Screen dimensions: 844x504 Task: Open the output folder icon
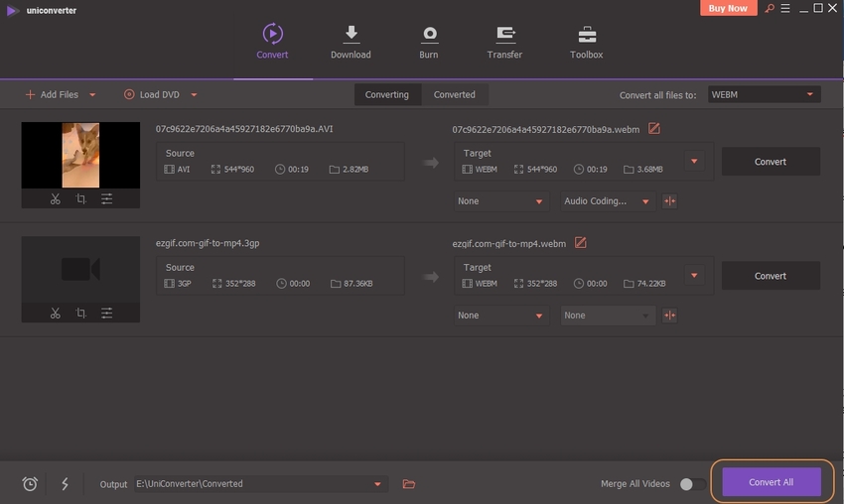408,484
